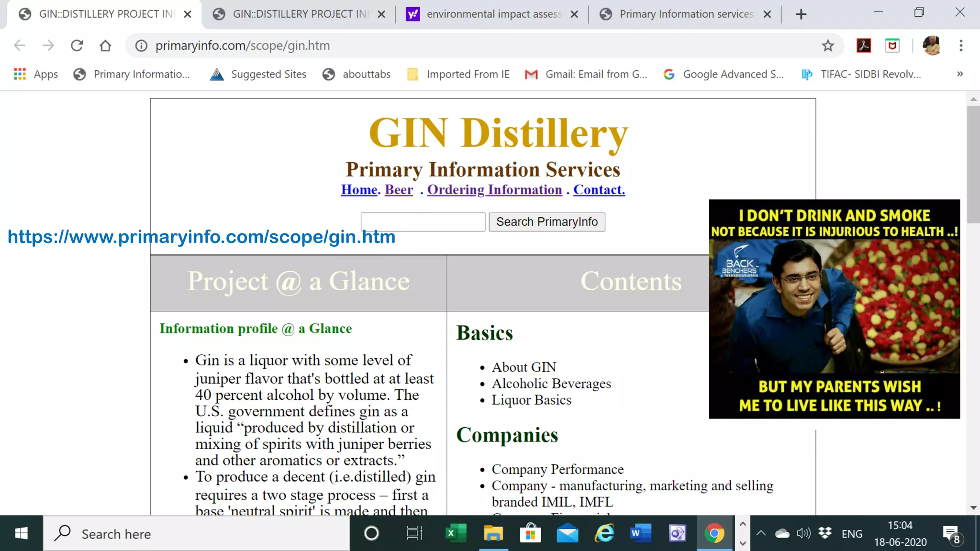Open Task View on taskbar
The width and height of the screenshot is (980, 551).
pyautogui.click(x=414, y=533)
